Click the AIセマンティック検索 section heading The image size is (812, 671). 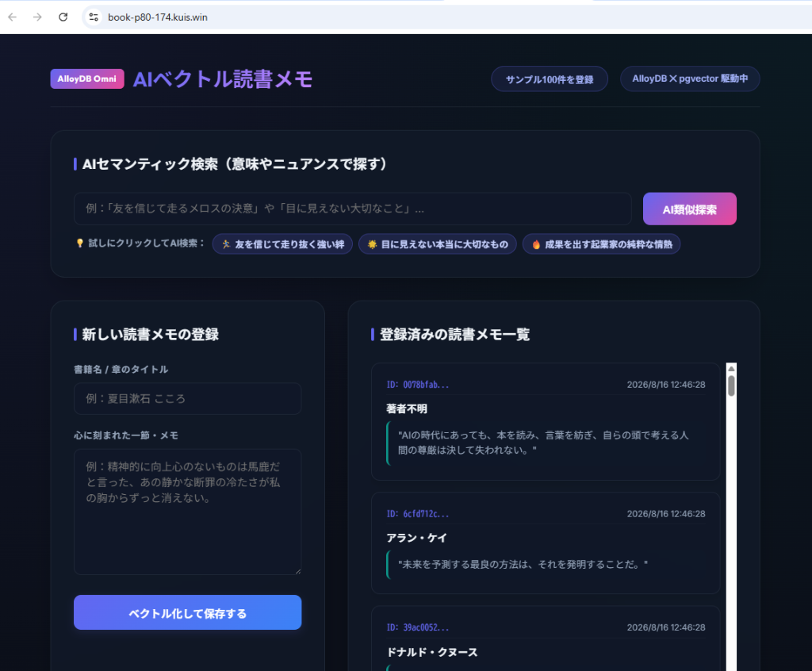coord(234,164)
